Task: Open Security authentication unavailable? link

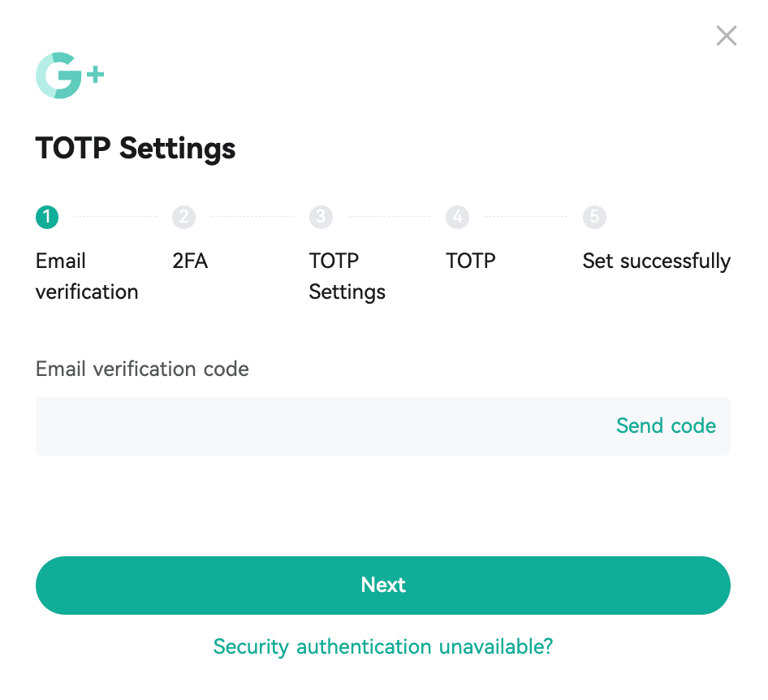Action: [382, 646]
